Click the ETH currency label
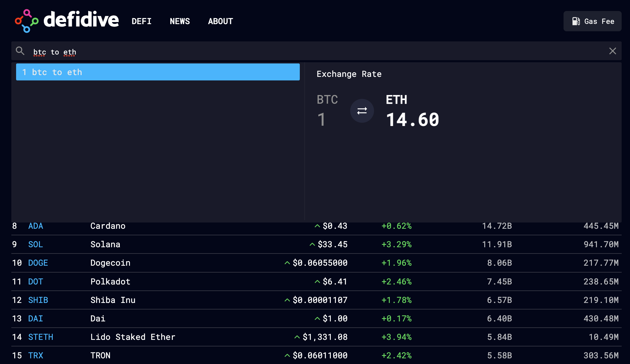Viewport: 630px width, 364px height. 396,99
